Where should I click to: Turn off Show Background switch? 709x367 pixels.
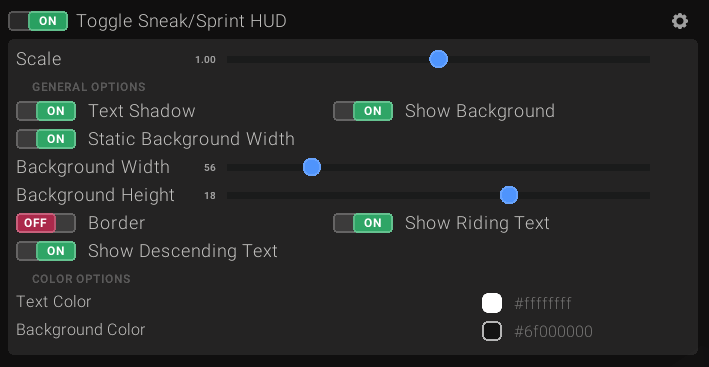point(363,111)
